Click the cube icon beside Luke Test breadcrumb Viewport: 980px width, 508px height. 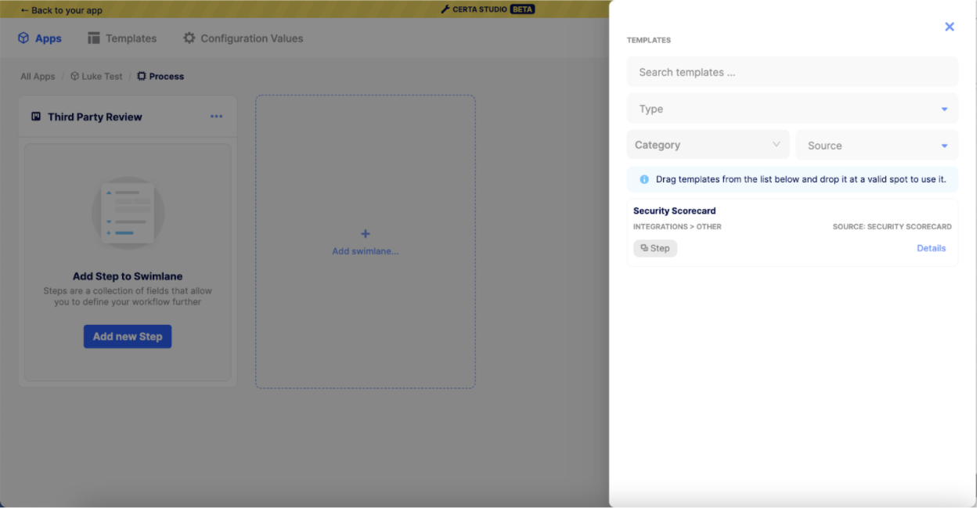[x=75, y=77]
